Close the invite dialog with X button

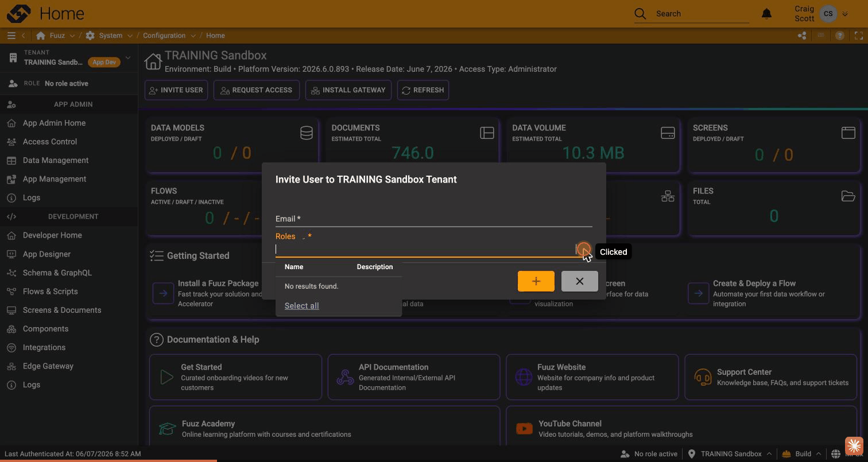(x=579, y=281)
